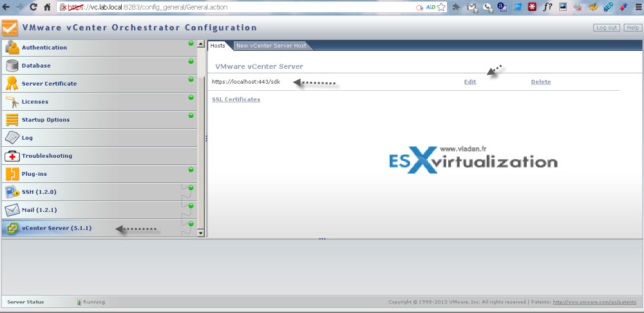Open the Startup Options section
Screen dimensions: 644x313
coord(99,120)
